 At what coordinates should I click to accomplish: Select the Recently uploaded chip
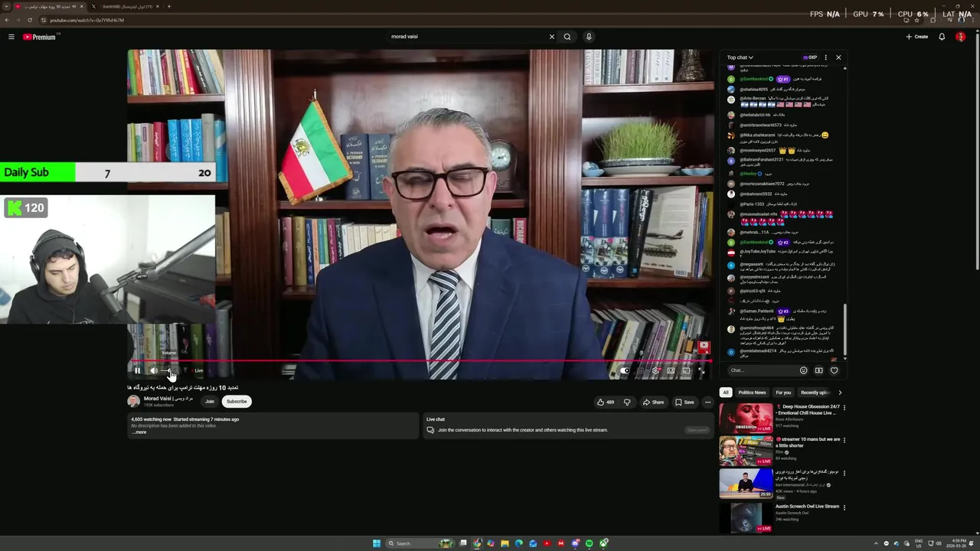point(815,393)
